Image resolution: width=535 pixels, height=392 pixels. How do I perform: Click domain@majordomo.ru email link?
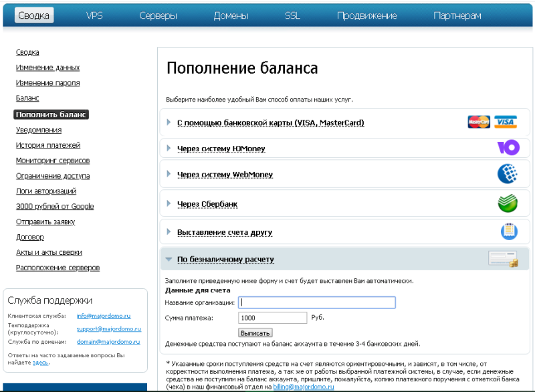pyautogui.click(x=108, y=342)
